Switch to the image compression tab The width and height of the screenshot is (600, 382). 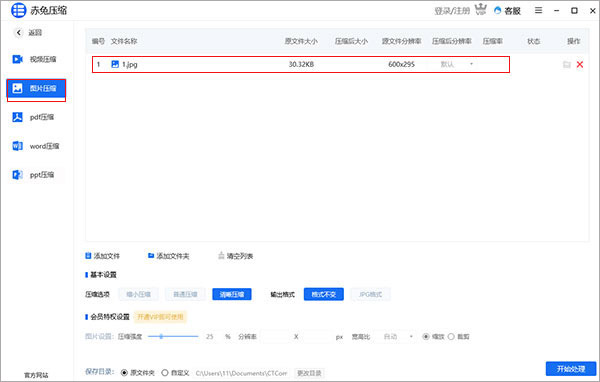click(x=36, y=88)
